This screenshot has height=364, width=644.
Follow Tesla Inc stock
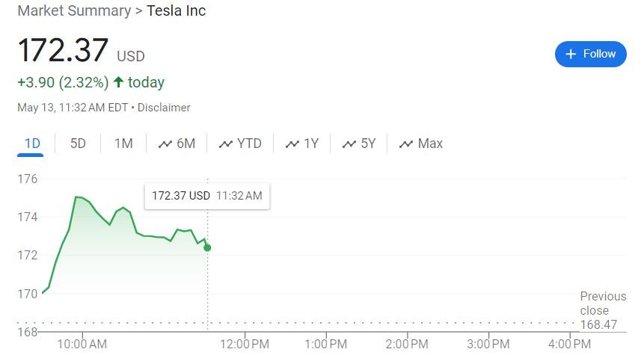point(590,54)
